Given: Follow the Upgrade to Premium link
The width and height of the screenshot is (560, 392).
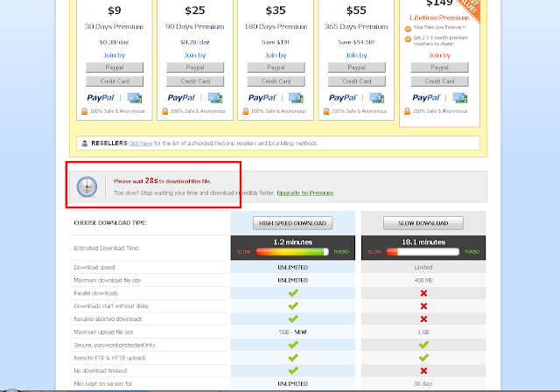Looking at the screenshot, I should tap(305, 192).
